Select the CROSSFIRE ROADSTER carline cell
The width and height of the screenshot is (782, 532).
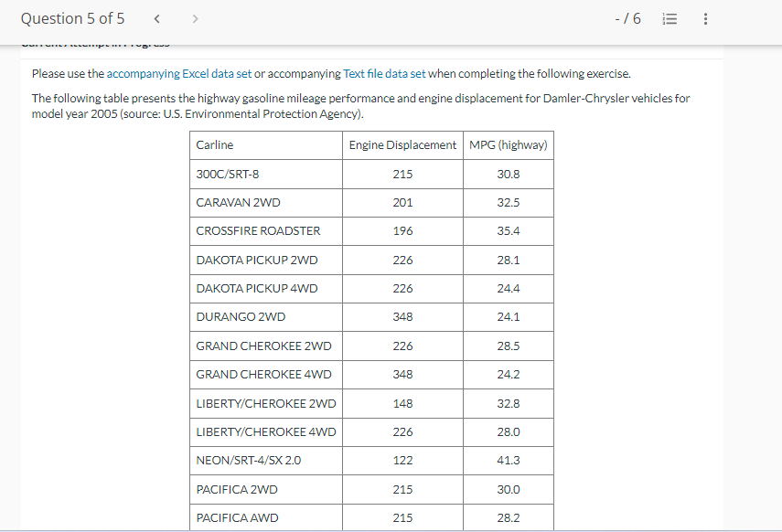(x=266, y=231)
